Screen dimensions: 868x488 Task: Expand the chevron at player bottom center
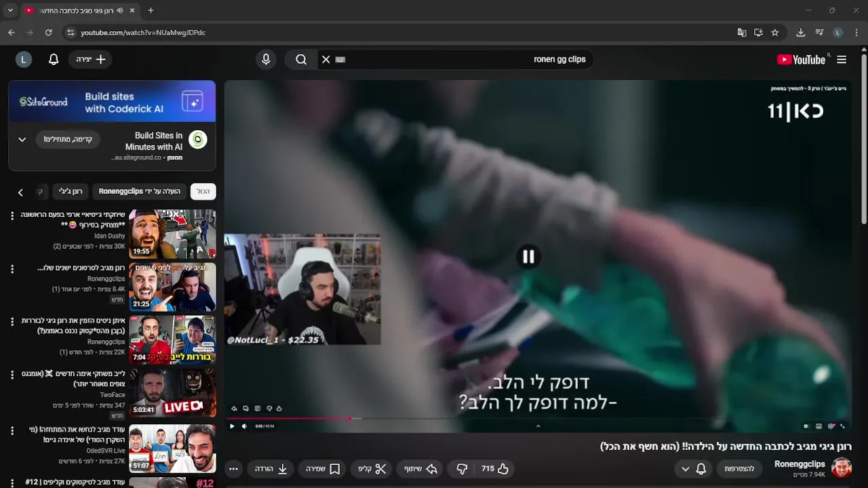pyautogui.click(x=538, y=426)
